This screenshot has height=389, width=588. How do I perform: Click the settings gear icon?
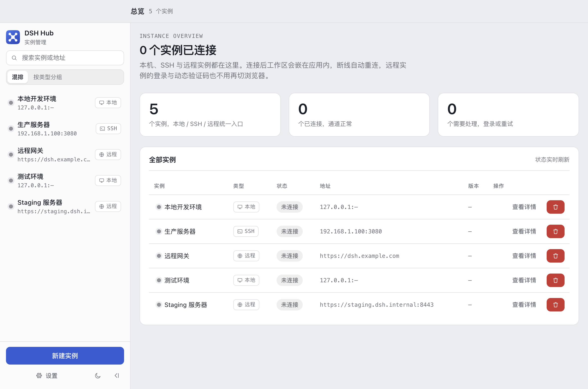[x=39, y=376]
